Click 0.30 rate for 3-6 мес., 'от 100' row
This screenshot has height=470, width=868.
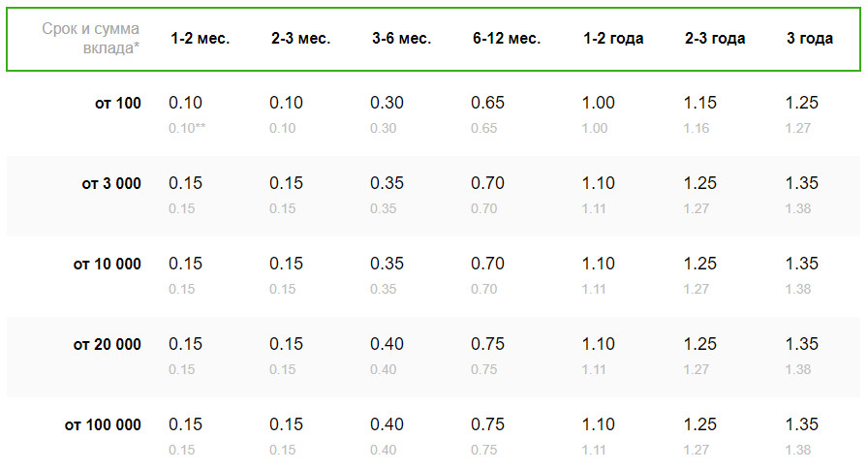pos(387,103)
